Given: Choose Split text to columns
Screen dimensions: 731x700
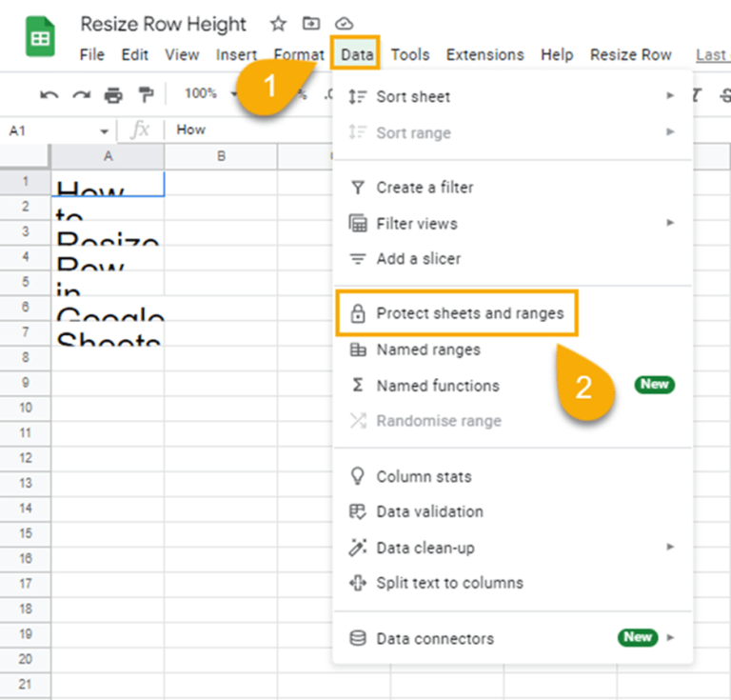Looking at the screenshot, I should [x=513, y=583].
